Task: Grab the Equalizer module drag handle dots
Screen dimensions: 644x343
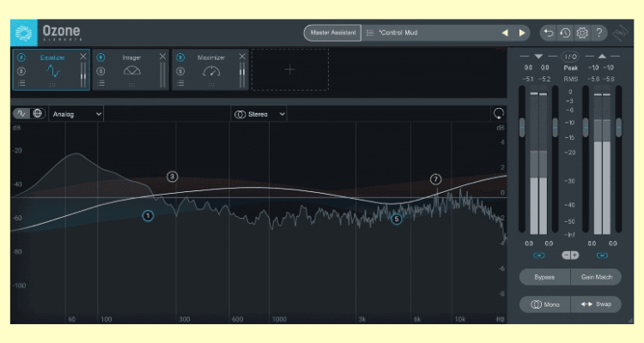Action: point(52,85)
